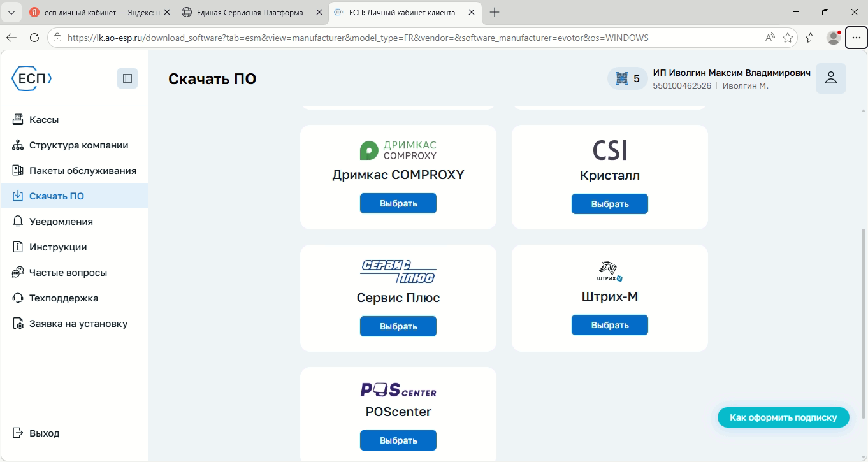Log out via Выход label
Screen dimensions: 868x462
point(45,433)
